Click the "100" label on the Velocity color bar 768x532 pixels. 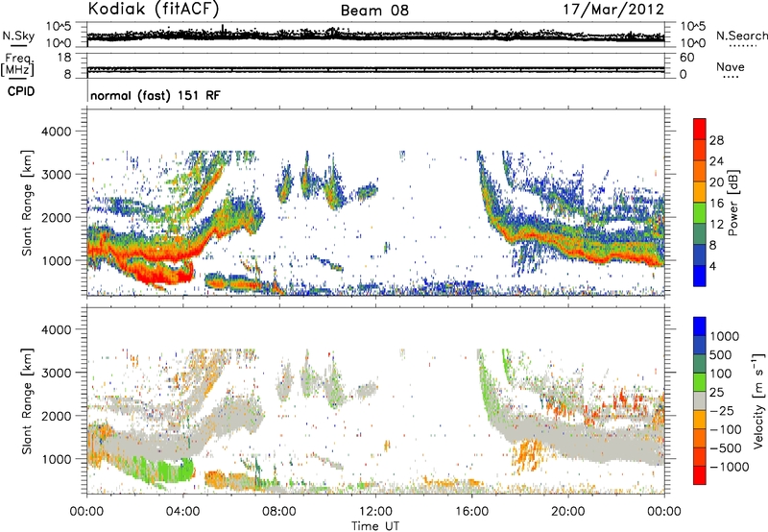(x=720, y=374)
